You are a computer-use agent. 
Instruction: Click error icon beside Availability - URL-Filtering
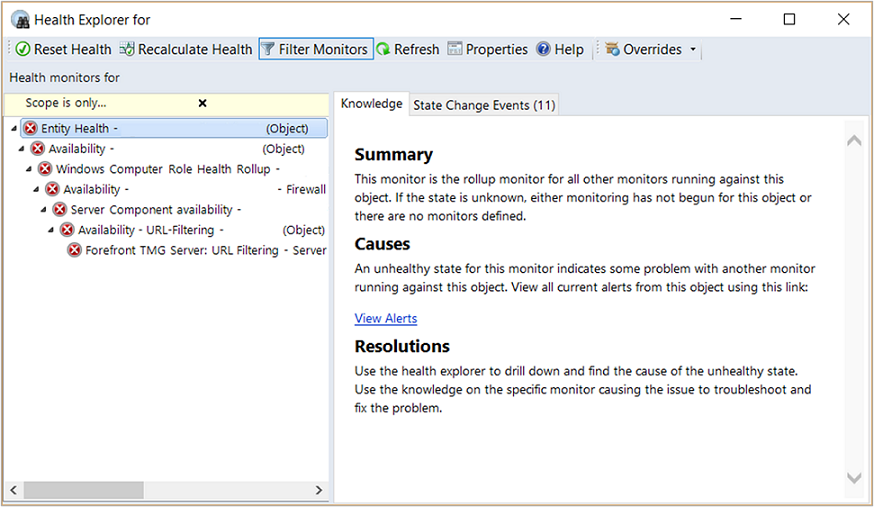click(x=67, y=230)
